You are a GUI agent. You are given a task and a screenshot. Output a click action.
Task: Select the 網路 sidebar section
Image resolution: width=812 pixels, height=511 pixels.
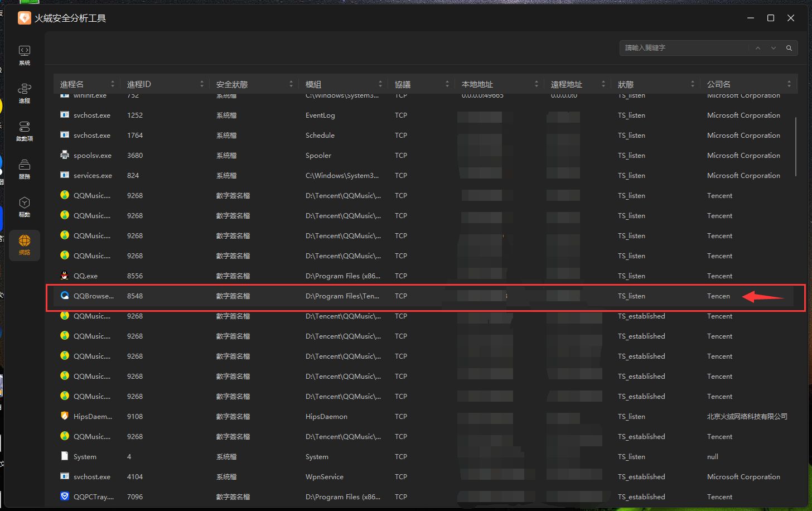pyautogui.click(x=25, y=245)
